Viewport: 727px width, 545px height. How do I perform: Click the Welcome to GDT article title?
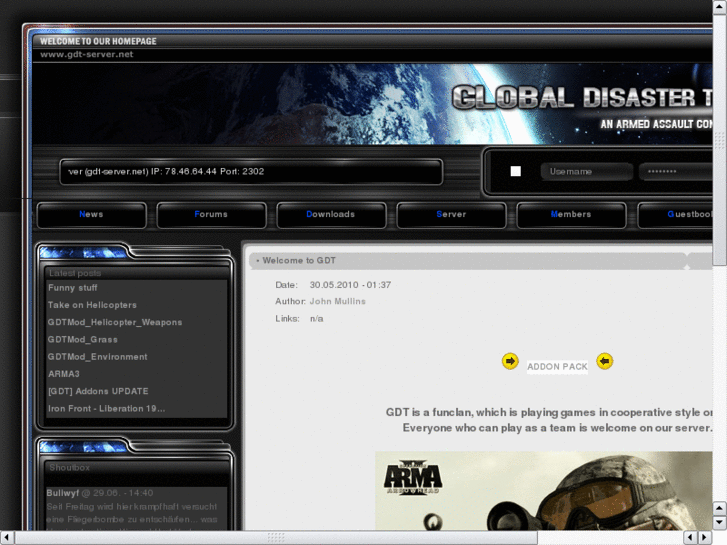299,261
